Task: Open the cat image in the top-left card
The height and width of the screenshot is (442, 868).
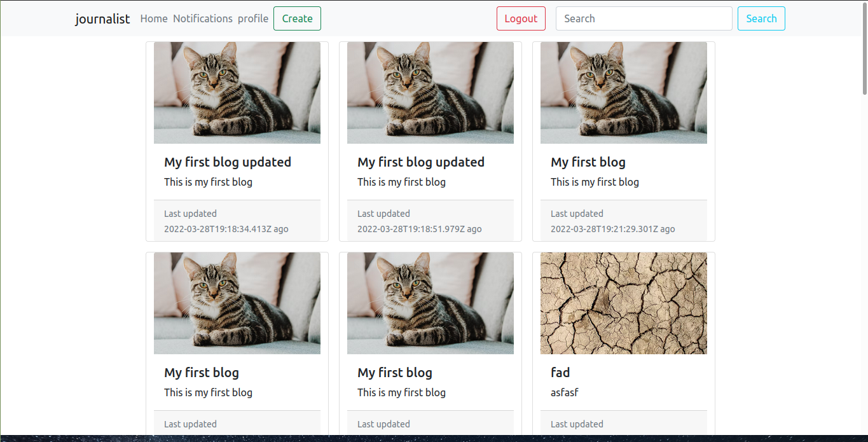Action: point(237,93)
